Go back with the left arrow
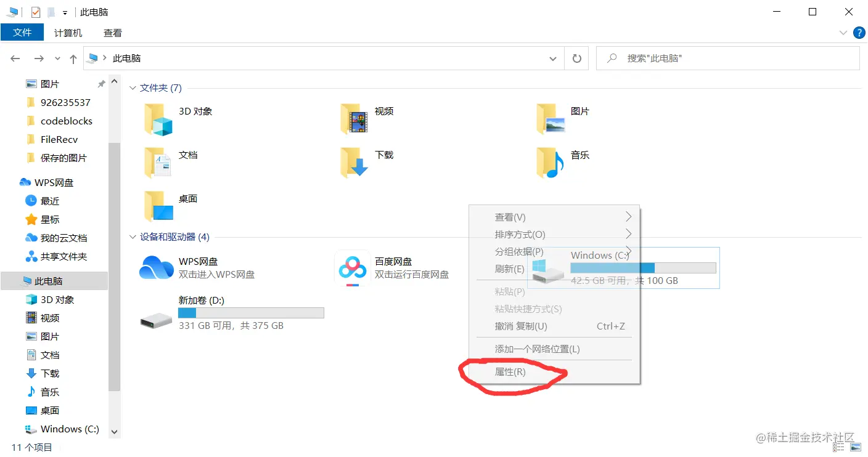Image resolution: width=868 pixels, height=457 pixels. click(16, 59)
